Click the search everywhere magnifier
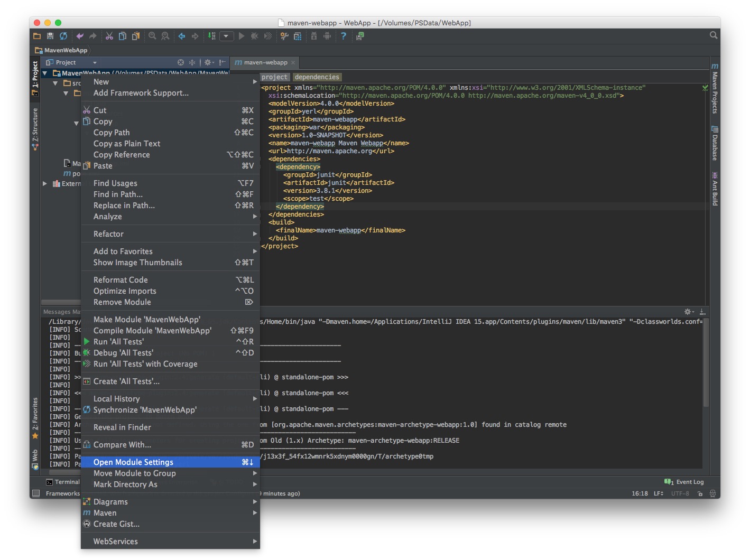This screenshot has width=750, height=560. [x=714, y=35]
